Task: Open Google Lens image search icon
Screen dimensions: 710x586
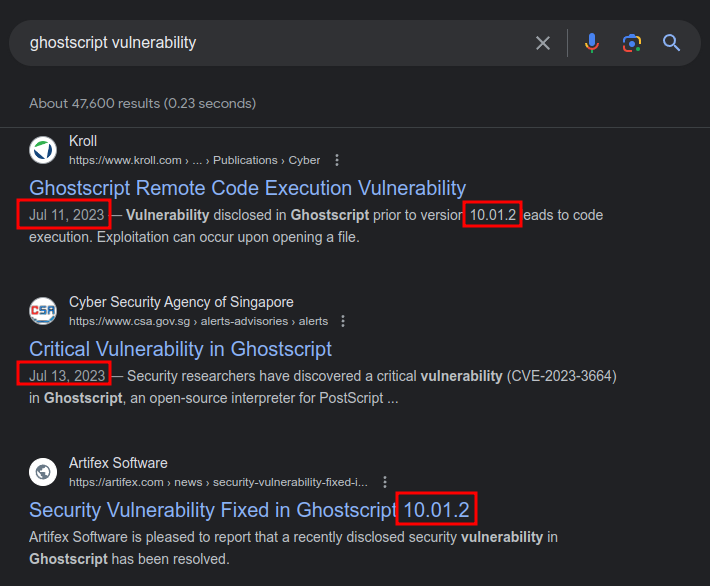Action: coord(631,43)
